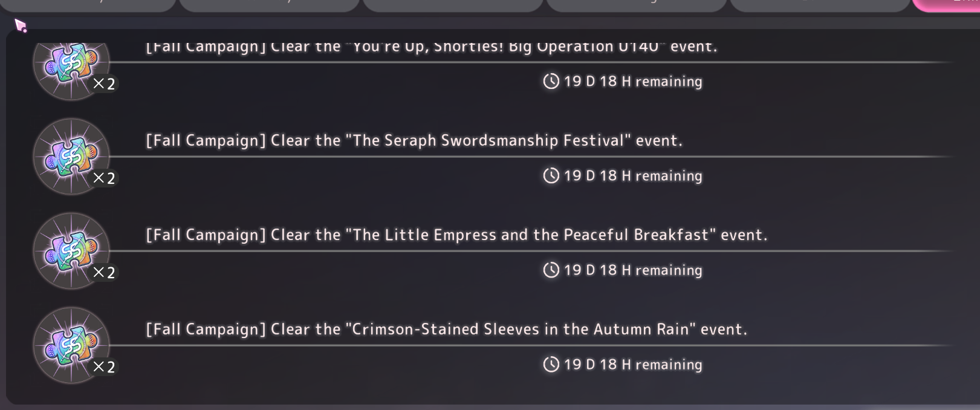Click the clock icon under Autumn Rain mission

tap(551, 364)
